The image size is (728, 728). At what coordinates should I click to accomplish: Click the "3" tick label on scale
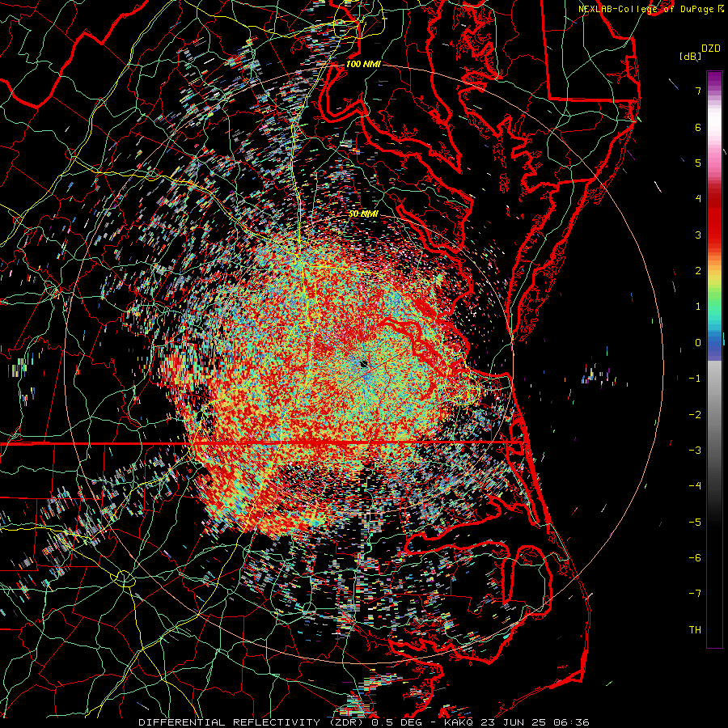tap(698, 235)
